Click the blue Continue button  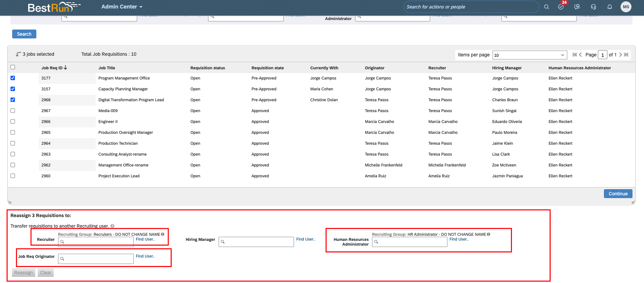618,194
